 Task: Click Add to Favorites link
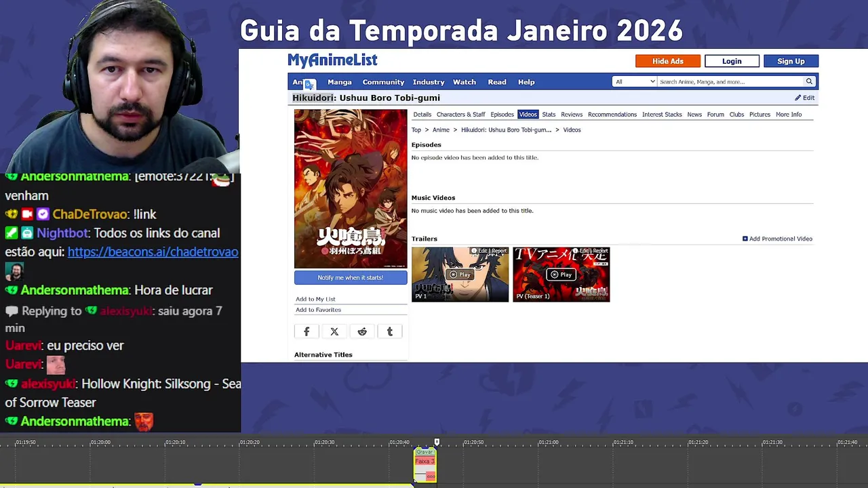[318, 310]
